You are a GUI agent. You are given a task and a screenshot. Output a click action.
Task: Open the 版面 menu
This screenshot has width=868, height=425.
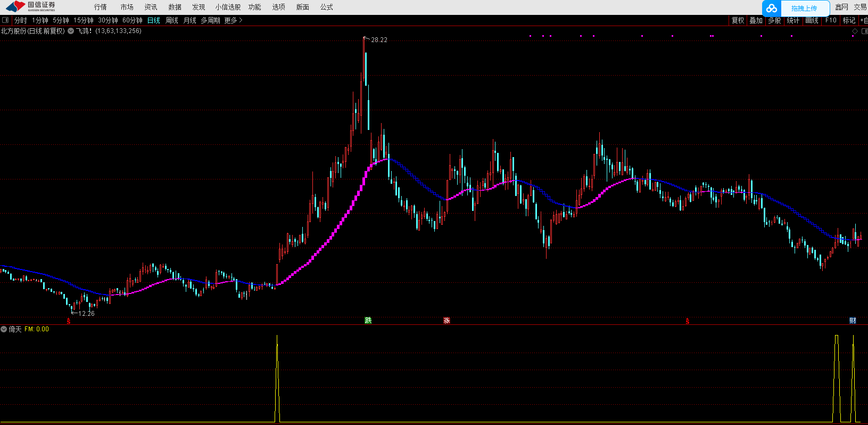tap(302, 7)
